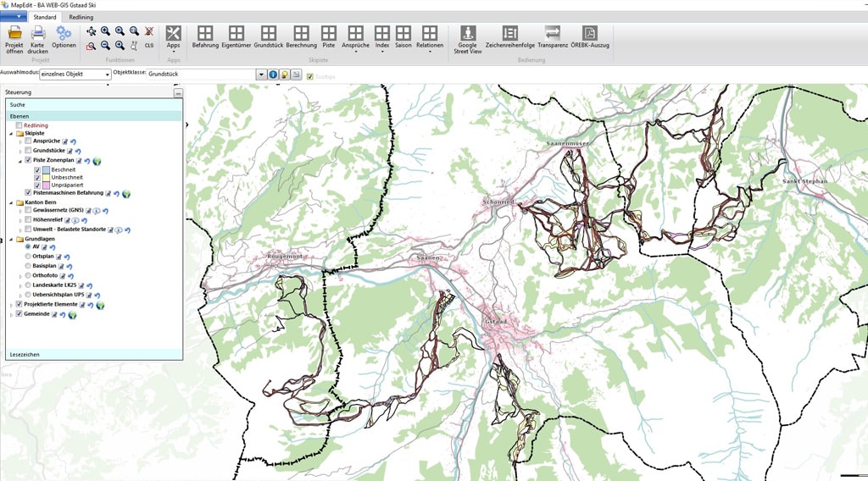
Task: Open the Auswahlmodus dropdown
Action: click(108, 75)
